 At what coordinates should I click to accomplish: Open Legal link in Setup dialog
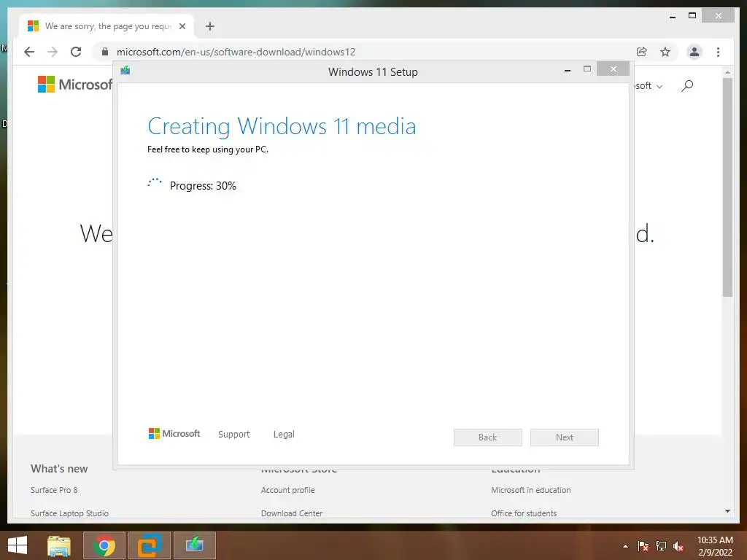click(x=284, y=435)
